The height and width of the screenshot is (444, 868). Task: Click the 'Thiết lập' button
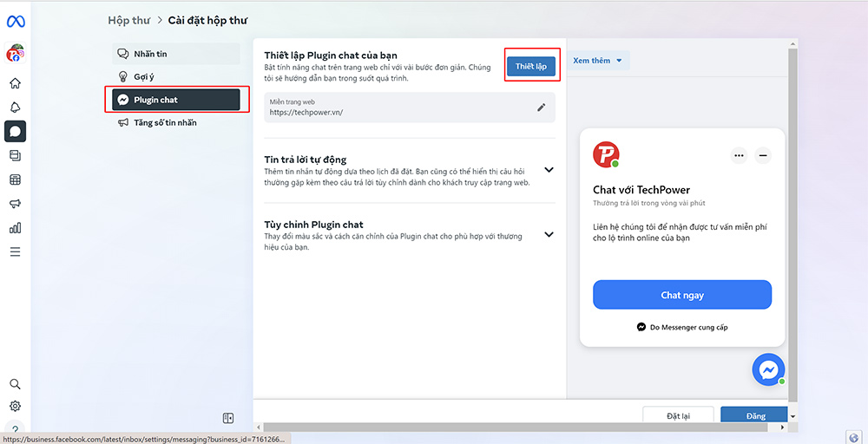[531, 66]
